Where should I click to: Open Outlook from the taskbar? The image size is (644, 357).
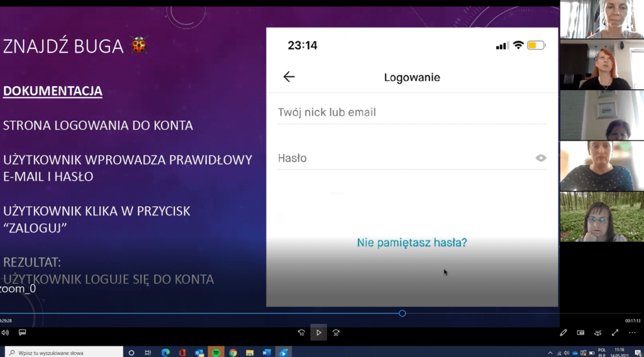(199, 353)
